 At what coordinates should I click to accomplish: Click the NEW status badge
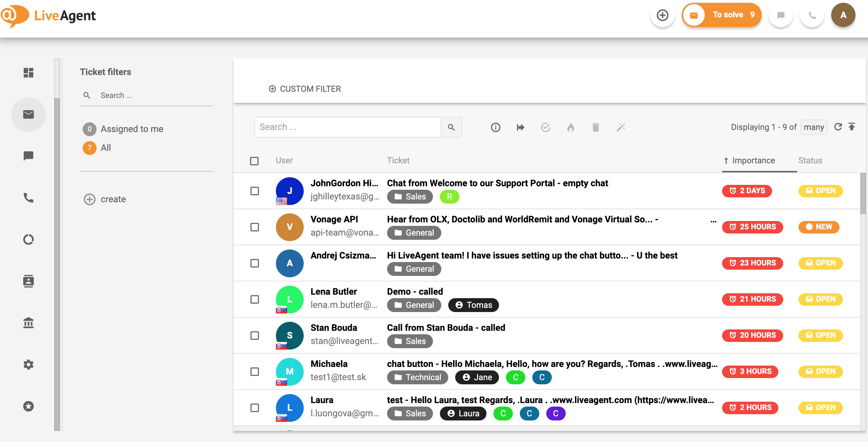coord(819,227)
